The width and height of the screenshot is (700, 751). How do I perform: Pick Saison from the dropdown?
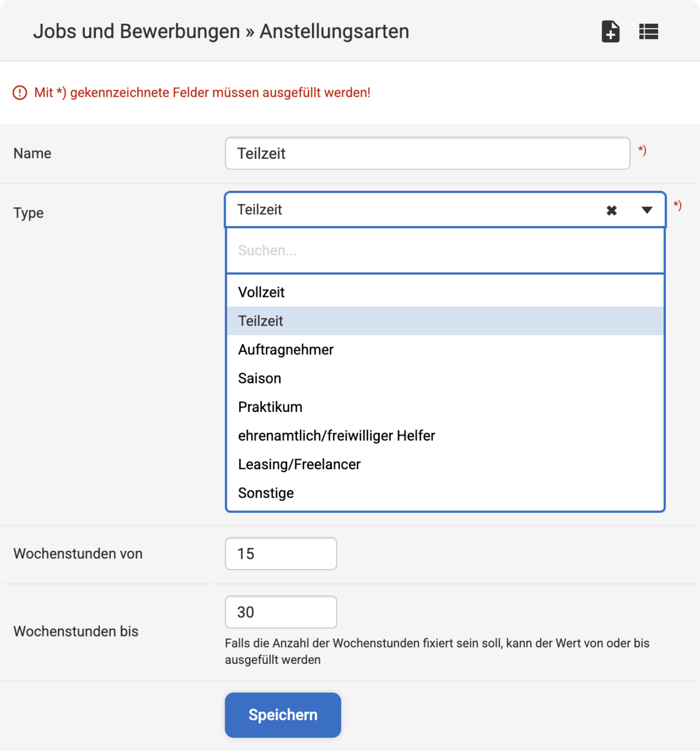(x=445, y=378)
